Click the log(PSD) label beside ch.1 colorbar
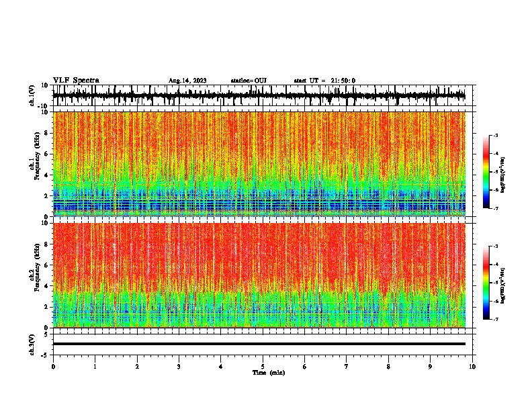Viewport: 532px width, 411px height. coord(503,175)
